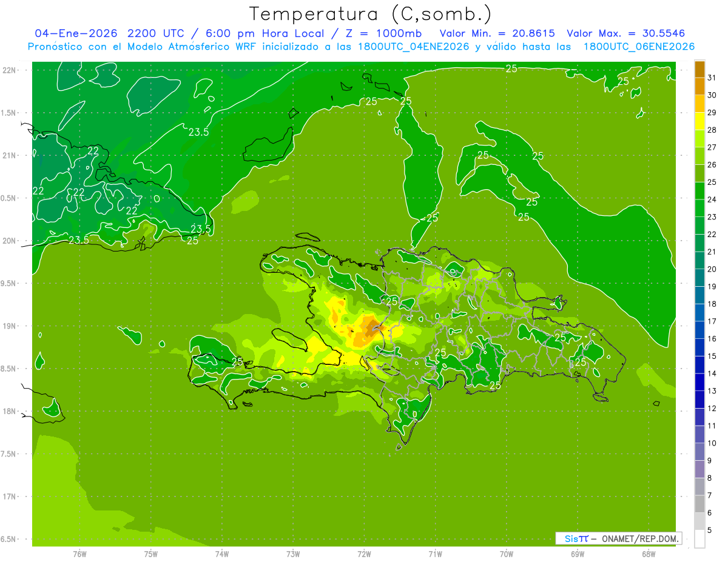728x562 pixels.
Task: Click the "SisTT - ONAMET/REP.DOM." credit label
Action: 618,538
